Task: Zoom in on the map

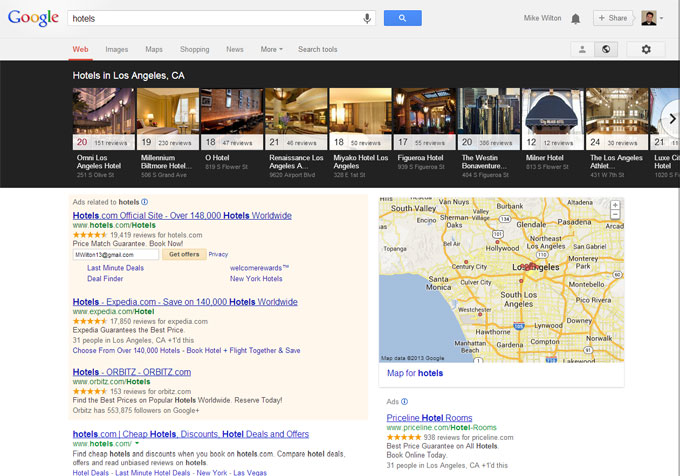Action: click(x=615, y=205)
